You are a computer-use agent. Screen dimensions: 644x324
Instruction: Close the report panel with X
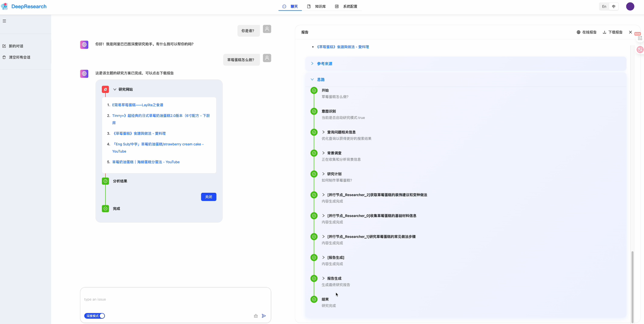coord(630,32)
